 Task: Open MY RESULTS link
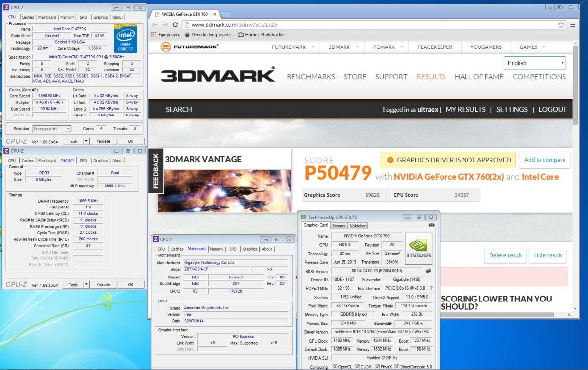coord(465,110)
